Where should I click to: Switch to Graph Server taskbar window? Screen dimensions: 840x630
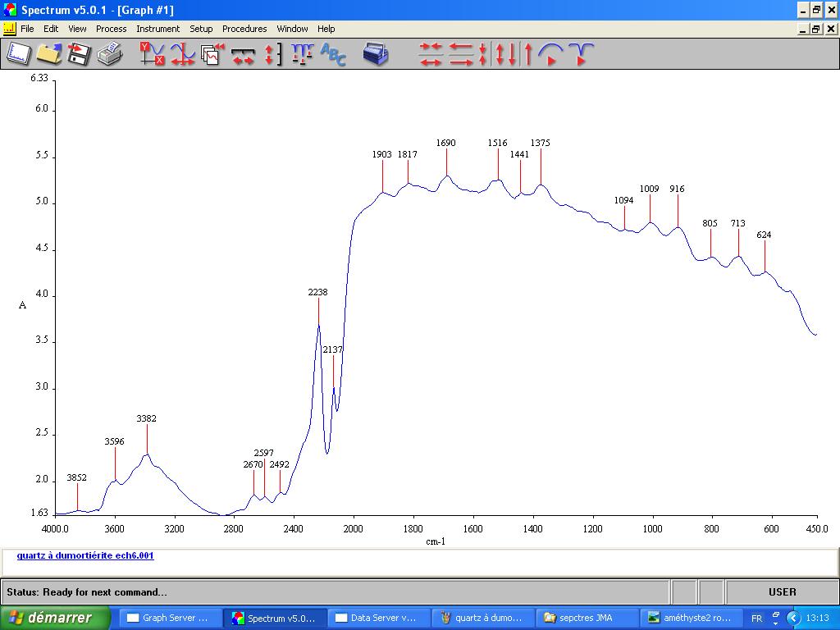[170, 618]
